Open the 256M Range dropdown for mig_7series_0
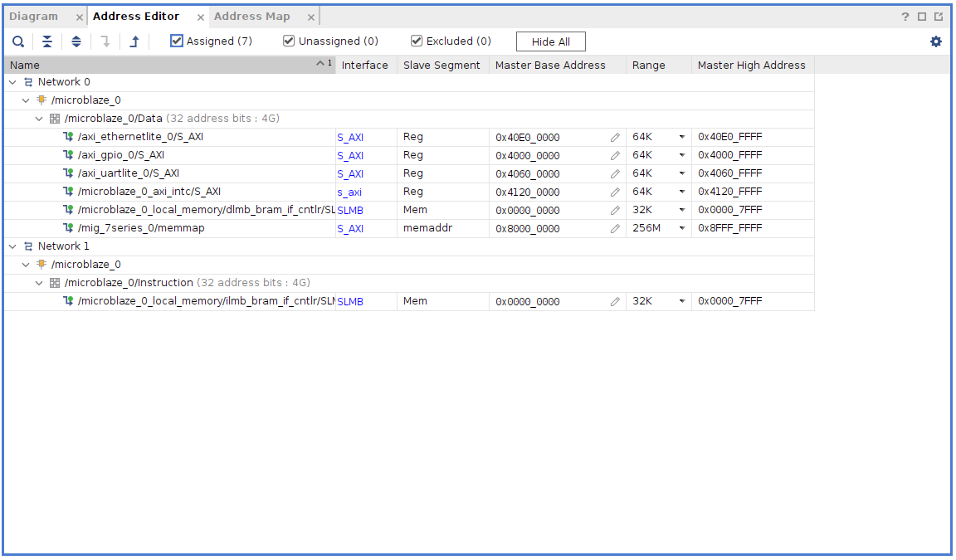Viewport: 956px width, 560px height. coord(682,229)
